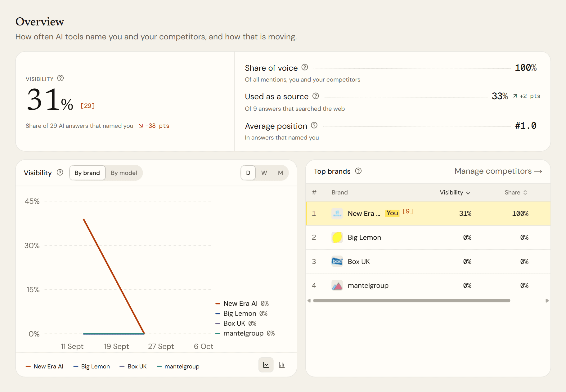Select the Box UK table row name
This screenshot has height=392, width=566.
[359, 261]
